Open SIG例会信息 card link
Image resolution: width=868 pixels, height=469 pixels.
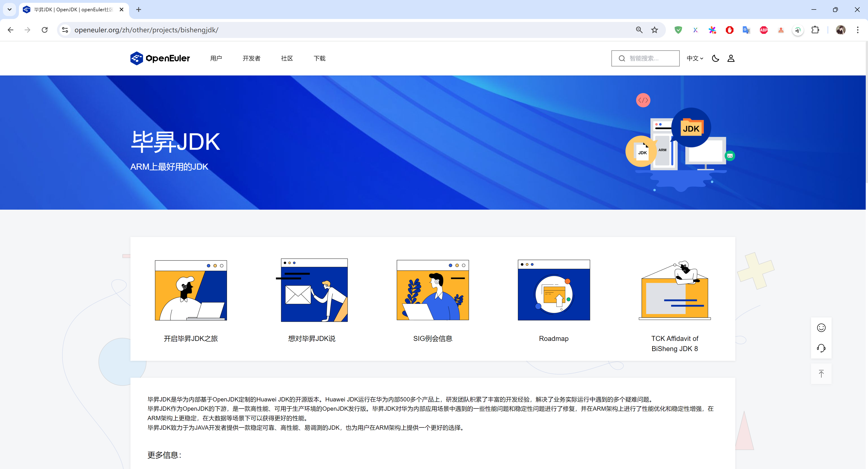click(433, 338)
